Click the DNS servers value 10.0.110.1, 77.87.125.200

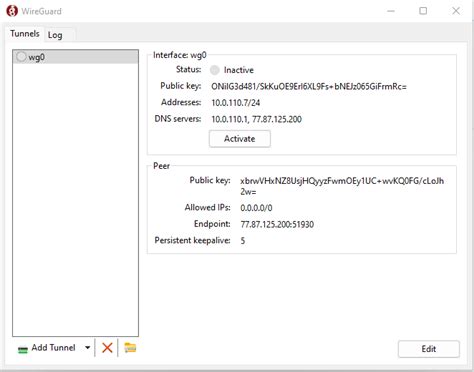coord(256,119)
